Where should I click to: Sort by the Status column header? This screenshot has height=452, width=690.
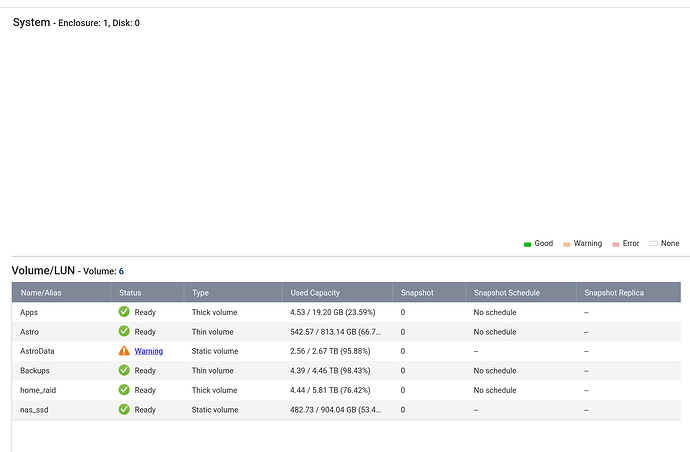[x=130, y=293]
